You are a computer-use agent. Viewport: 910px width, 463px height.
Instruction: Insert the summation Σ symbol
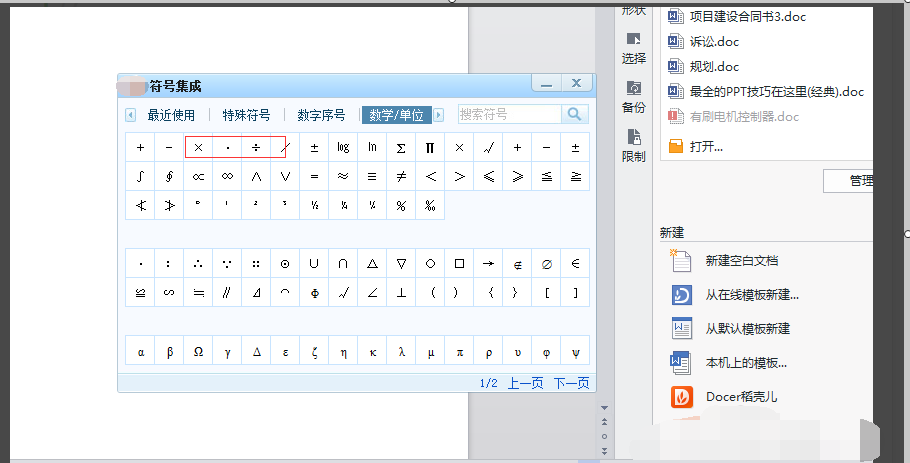tap(401, 147)
